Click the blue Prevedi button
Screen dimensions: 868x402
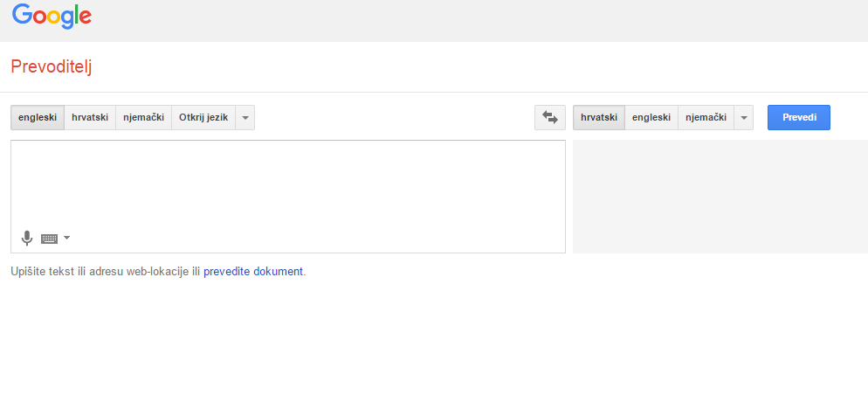(799, 117)
